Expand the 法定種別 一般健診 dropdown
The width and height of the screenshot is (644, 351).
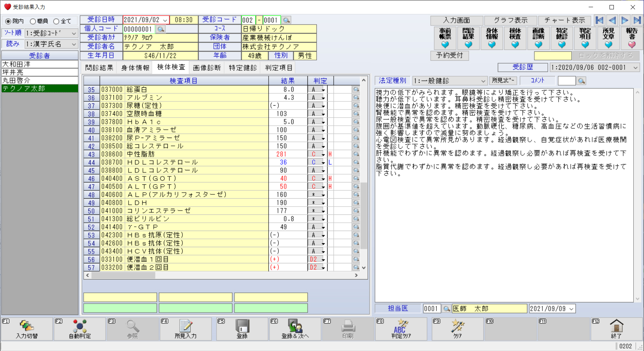[449, 81]
